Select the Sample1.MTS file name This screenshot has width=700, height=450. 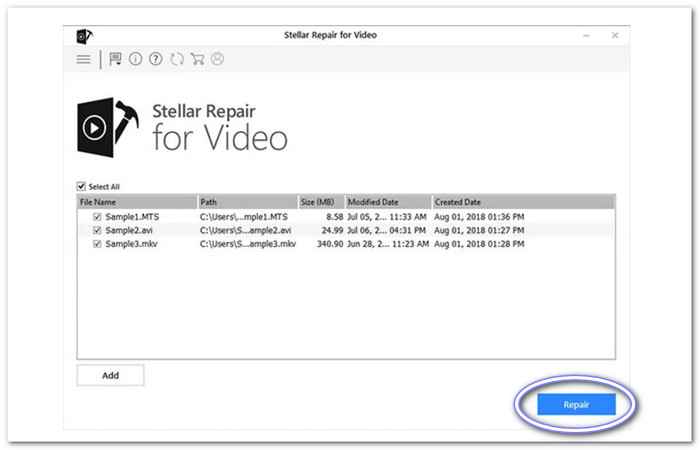(132, 217)
